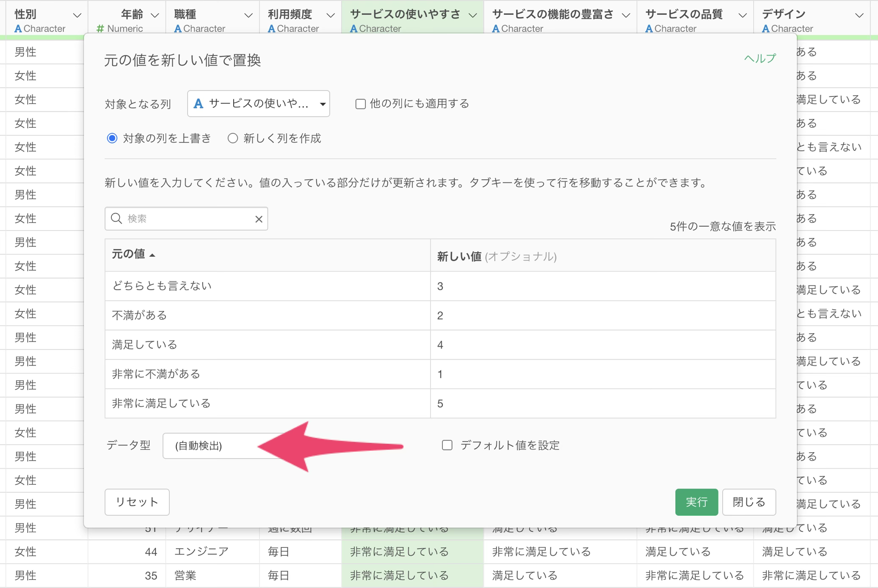This screenshot has height=588, width=878.
Task: Edit new value for 非常に不満がある row
Action: (x=603, y=374)
